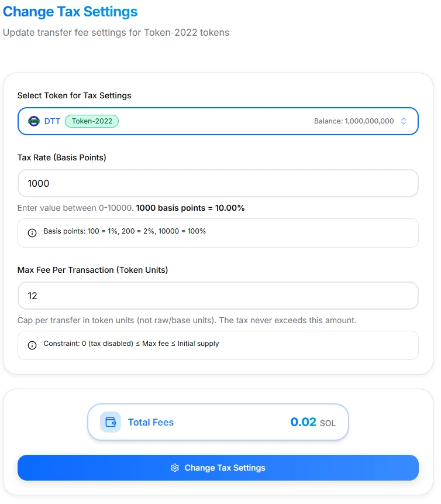Click the wallet icon next to Total Fees
The height and width of the screenshot is (504, 441).
coord(111,421)
